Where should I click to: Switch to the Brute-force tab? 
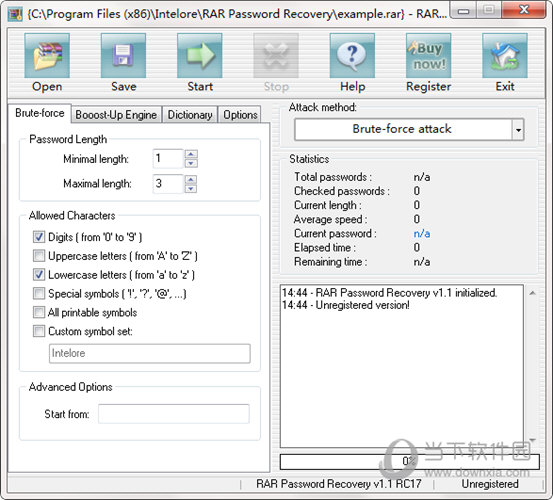tap(40, 113)
